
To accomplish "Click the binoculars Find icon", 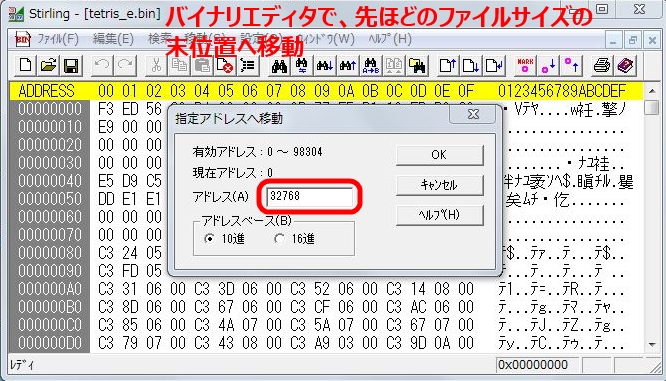I will pyautogui.click(x=279, y=65).
